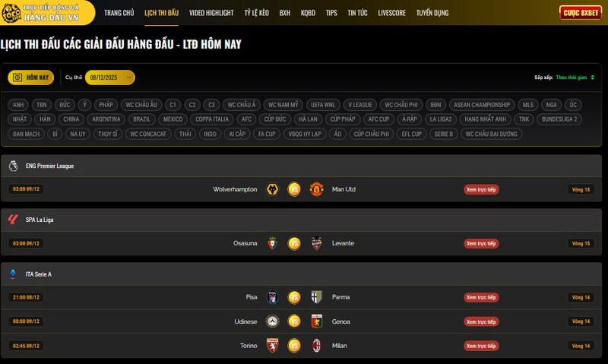
Task: Click the Wolverhampton club crest icon
Action: 272,189
